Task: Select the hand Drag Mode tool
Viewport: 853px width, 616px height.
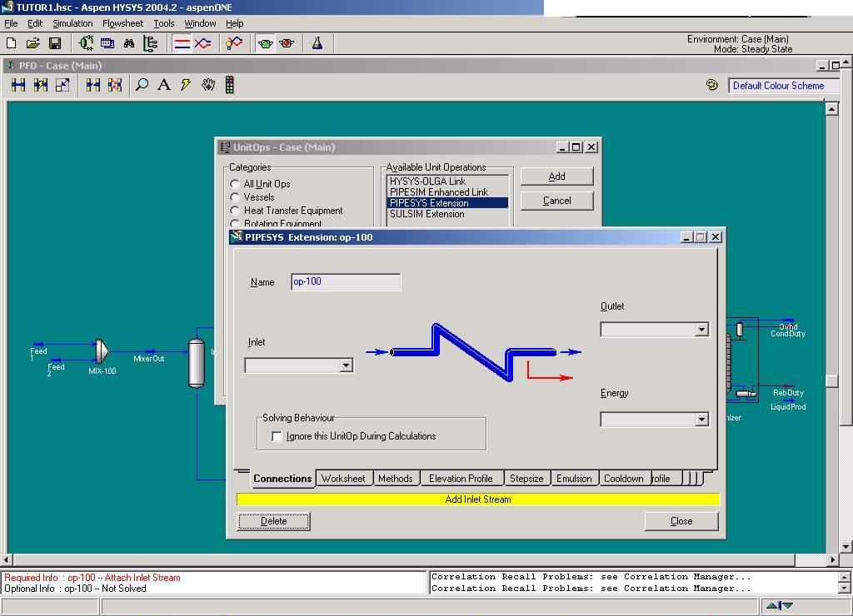Action: (x=207, y=85)
